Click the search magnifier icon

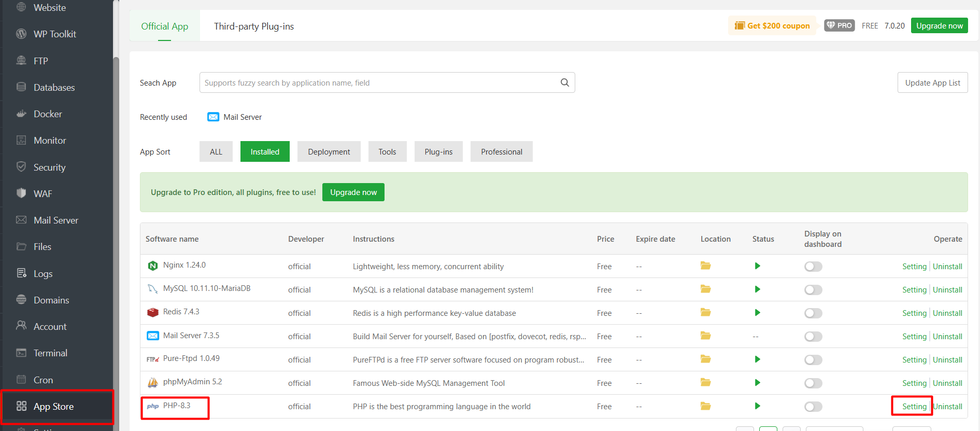click(x=564, y=82)
